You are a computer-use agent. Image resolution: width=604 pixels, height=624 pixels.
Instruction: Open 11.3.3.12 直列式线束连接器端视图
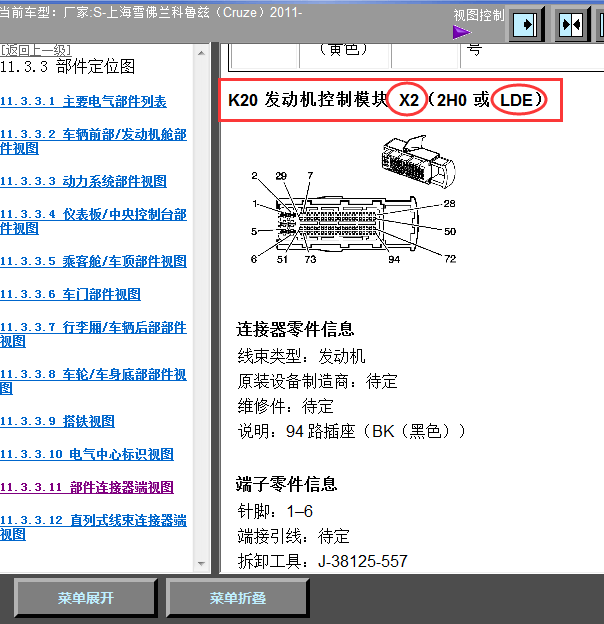(93, 527)
